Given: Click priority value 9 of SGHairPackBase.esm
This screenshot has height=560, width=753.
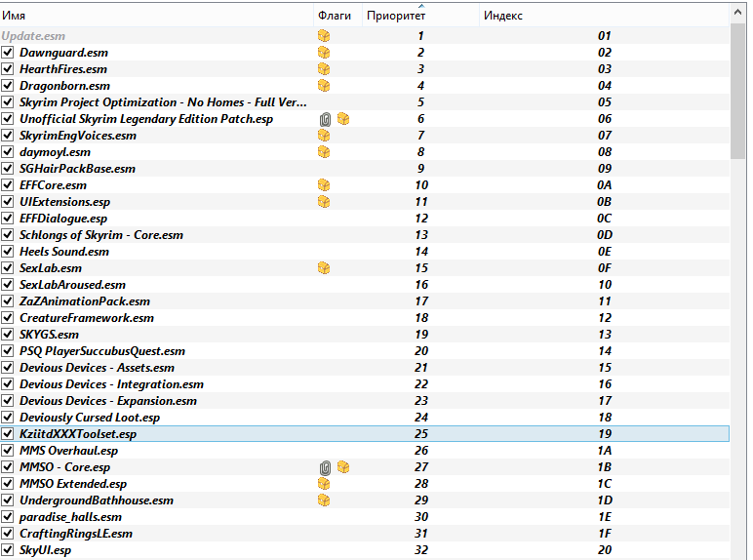Looking at the screenshot, I should pyautogui.click(x=421, y=169).
